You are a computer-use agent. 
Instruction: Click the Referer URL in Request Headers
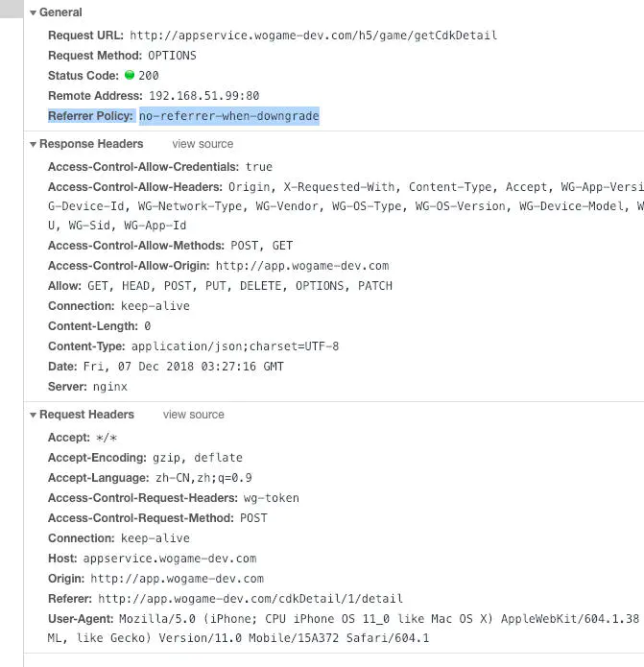[x=247, y=599]
